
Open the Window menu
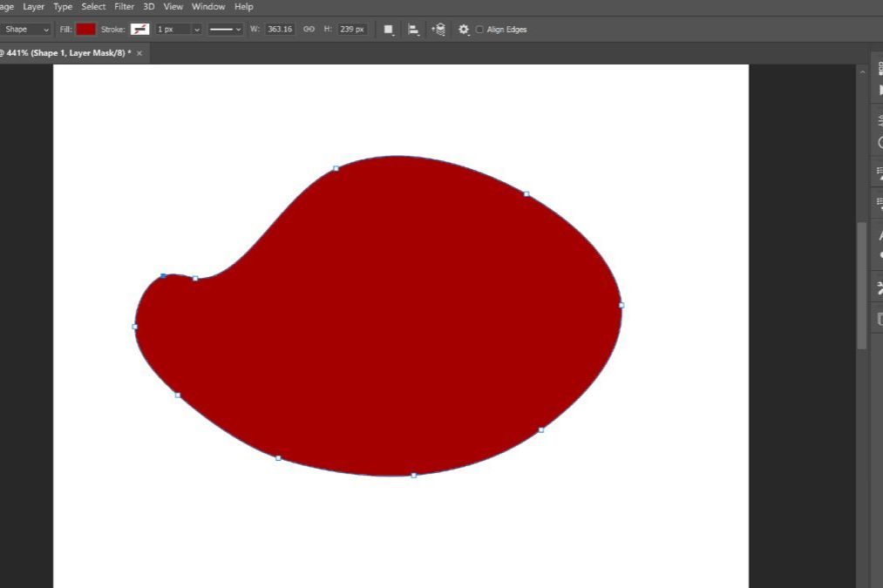coord(208,7)
